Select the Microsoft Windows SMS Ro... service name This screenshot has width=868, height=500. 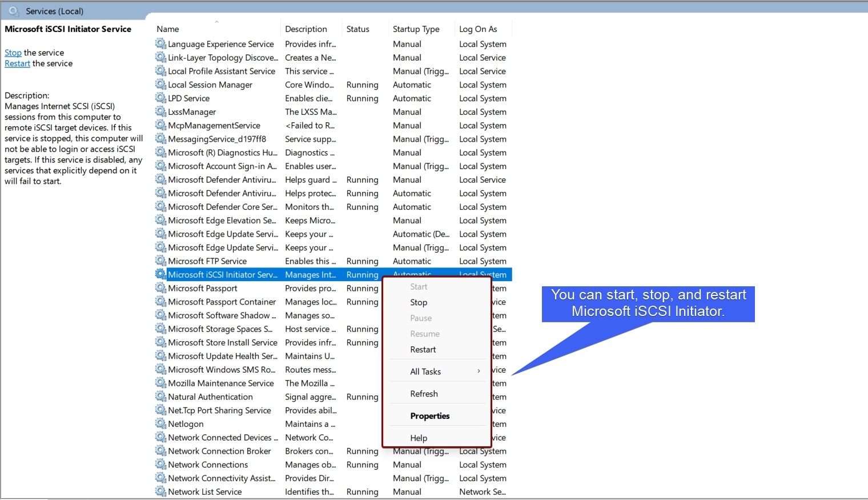222,370
